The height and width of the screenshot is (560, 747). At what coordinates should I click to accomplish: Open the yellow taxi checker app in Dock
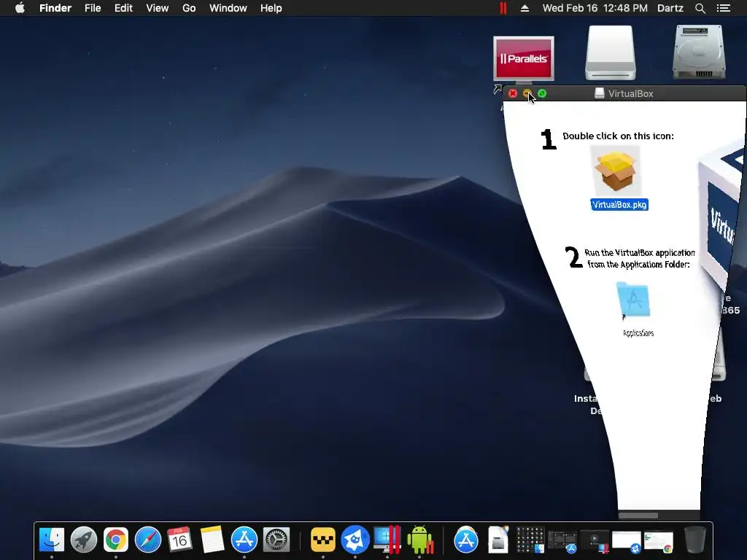pos(323,540)
